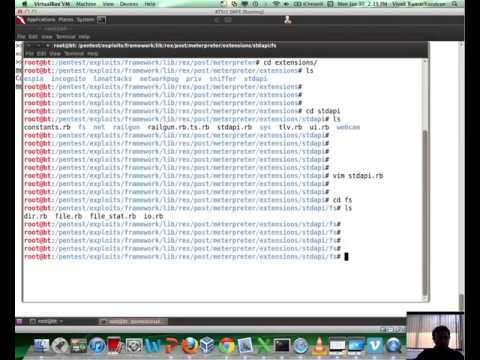Click 'sniffer' directory name
Screen dimensions: 480x360
(x=223, y=79)
